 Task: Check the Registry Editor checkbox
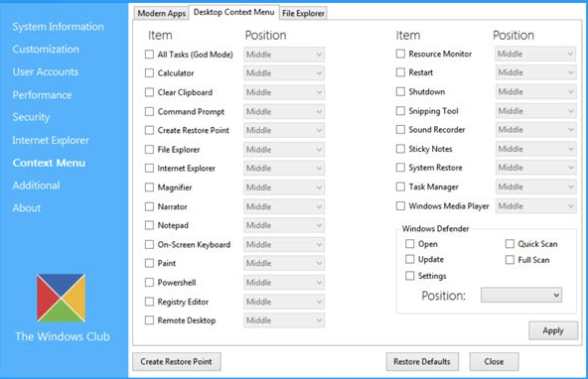coord(149,302)
